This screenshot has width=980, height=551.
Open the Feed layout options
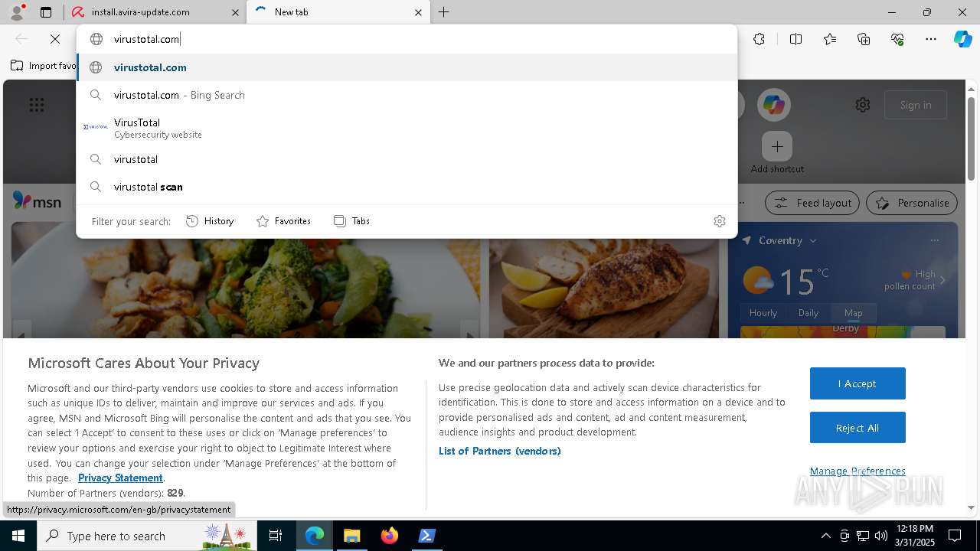coord(812,203)
